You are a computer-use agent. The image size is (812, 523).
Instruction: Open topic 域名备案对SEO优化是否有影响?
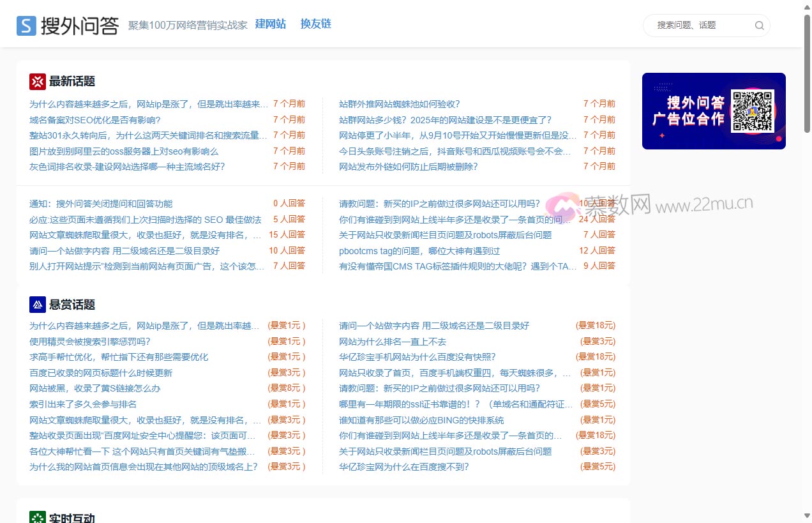click(95, 119)
